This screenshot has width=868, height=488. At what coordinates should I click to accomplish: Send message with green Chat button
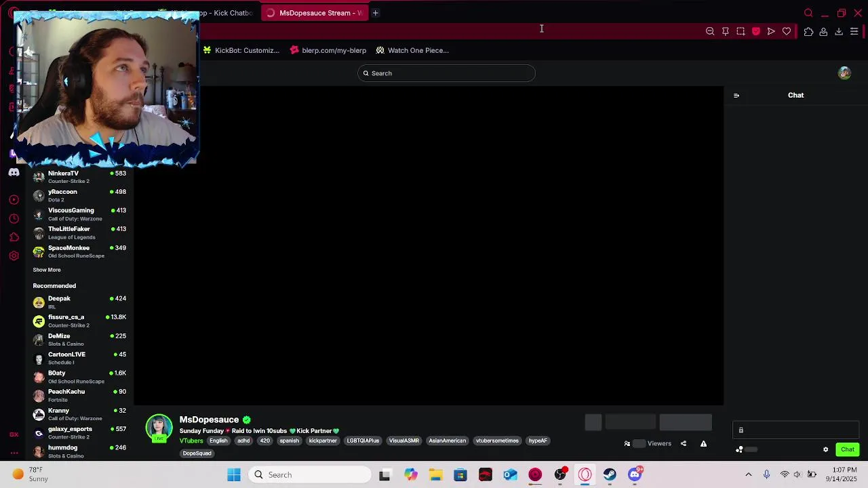tap(848, 449)
